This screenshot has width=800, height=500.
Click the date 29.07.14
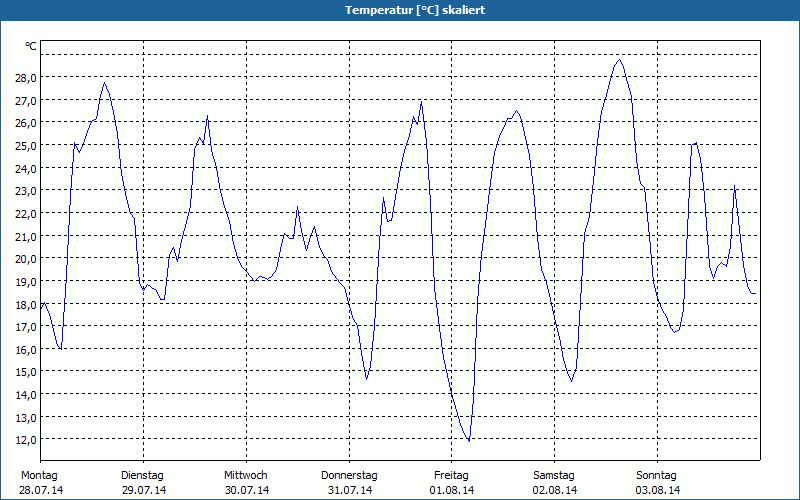tap(144, 491)
